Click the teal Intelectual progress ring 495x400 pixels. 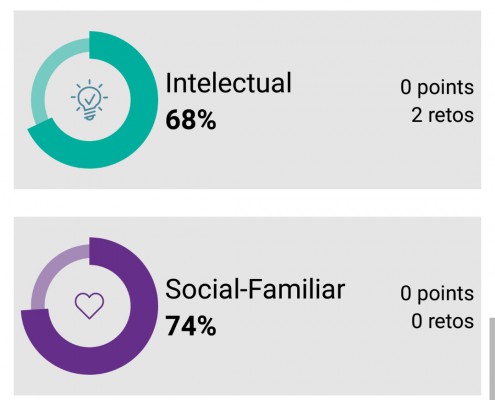[x=92, y=100]
